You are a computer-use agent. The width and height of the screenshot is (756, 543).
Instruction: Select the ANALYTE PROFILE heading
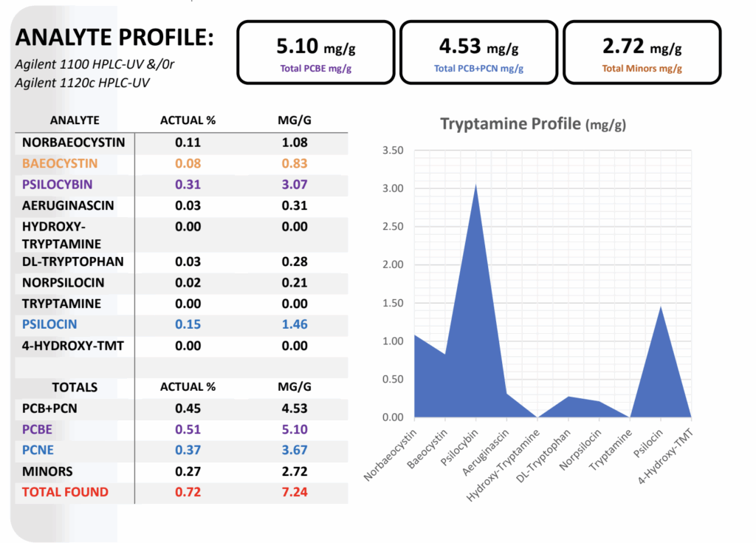click(114, 38)
